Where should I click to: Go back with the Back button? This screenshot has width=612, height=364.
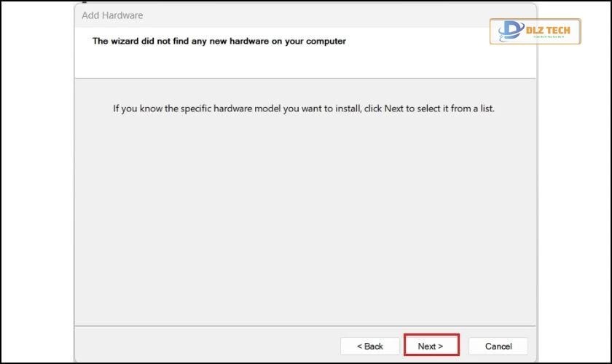pyautogui.click(x=369, y=346)
